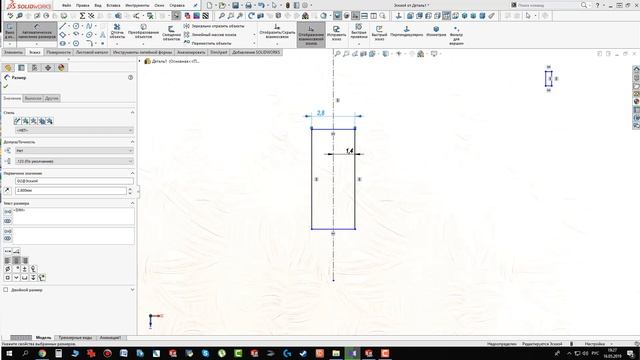Viewport: 640px width, 360px height.
Task: Click the help question icon in Размер panel
Action: click(131, 77)
